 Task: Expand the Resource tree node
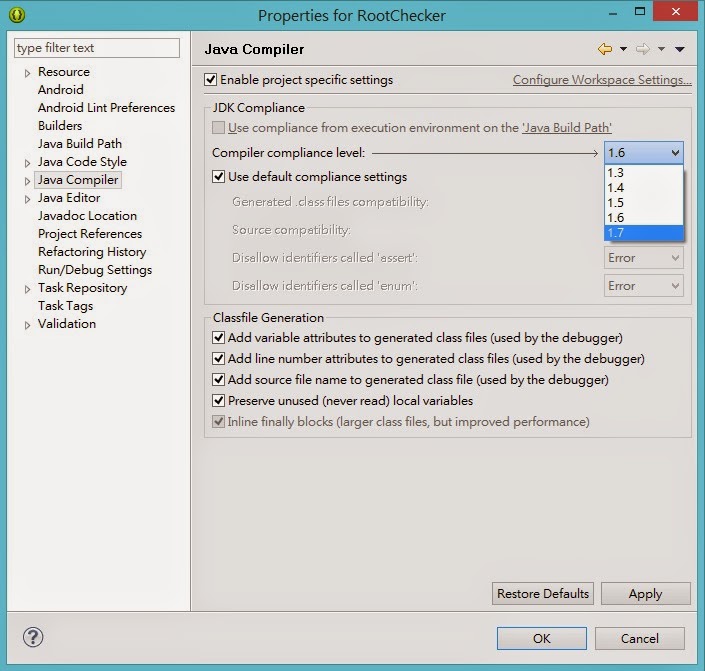coord(27,73)
